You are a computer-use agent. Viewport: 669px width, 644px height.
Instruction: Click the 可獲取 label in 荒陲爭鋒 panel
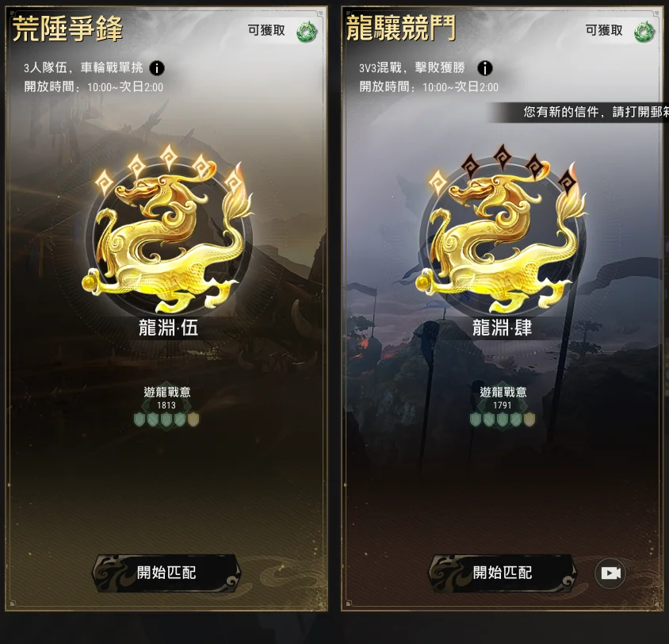tap(266, 30)
